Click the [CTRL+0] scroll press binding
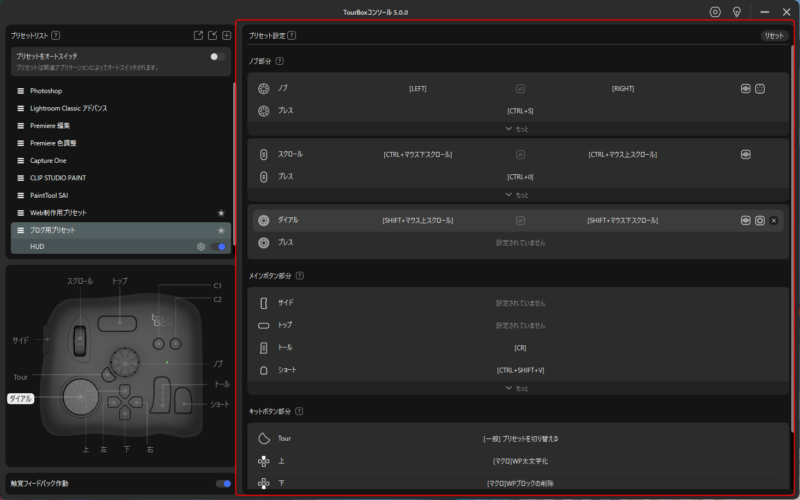 pos(520,177)
